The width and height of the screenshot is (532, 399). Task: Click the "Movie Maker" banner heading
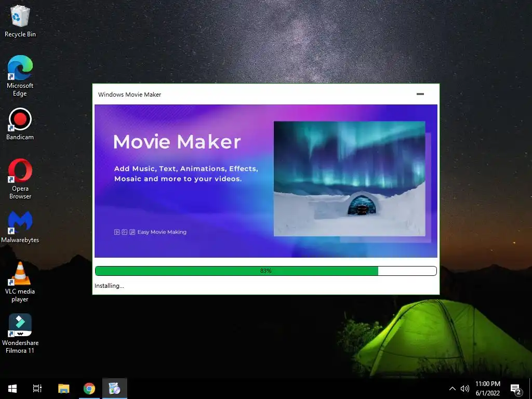pyautogui.click(x=177, y=142)
